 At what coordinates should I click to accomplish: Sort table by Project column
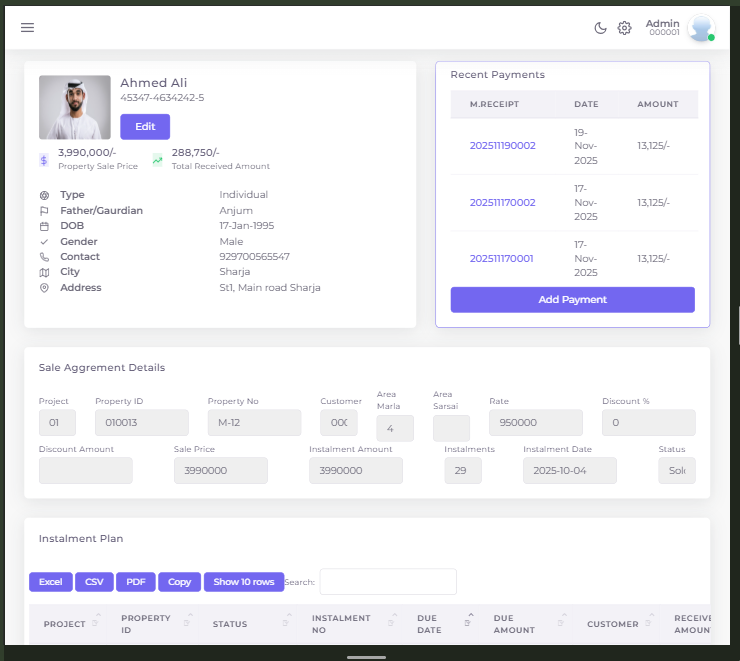(x=64, y=624)
